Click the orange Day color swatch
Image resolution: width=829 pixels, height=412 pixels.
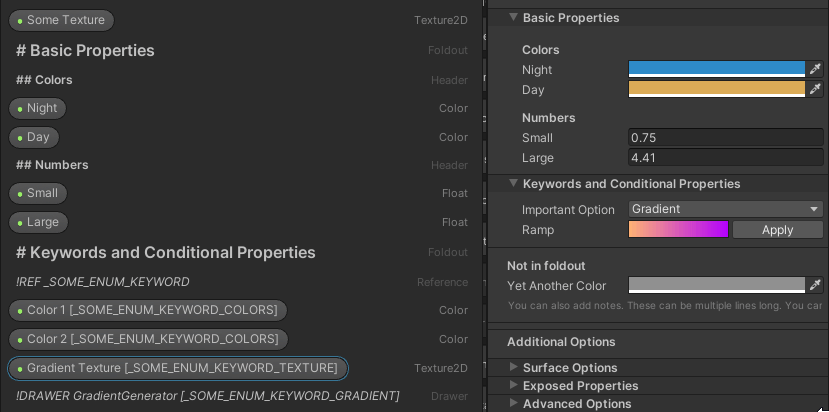click(x=716, y=89)
